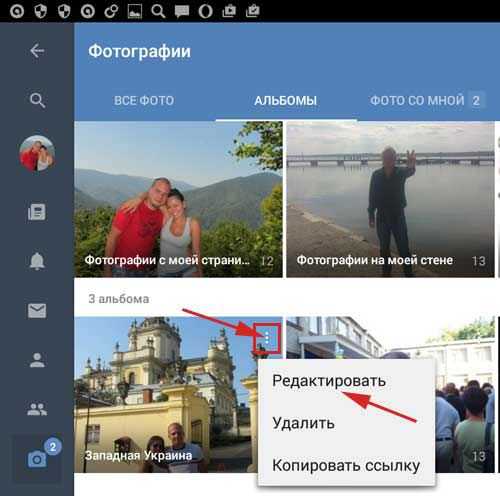The image size is (500, 496).
Task: Open the news feed sidebar icon
Action: [x=37, y=212]
